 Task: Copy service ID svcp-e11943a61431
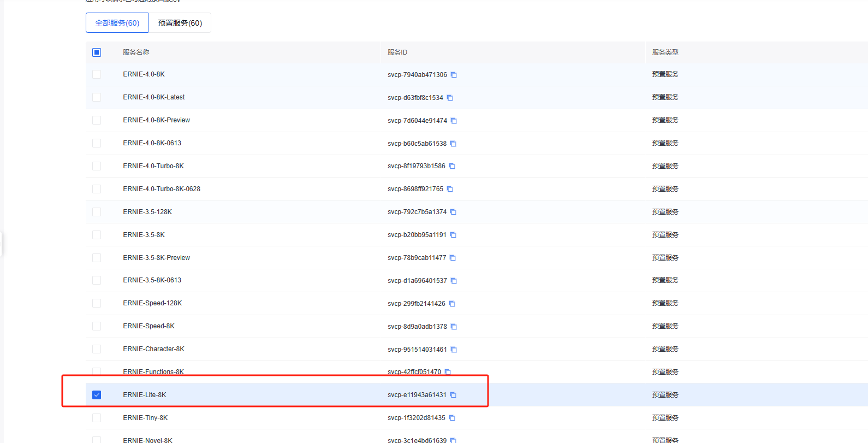coord(453,395)
